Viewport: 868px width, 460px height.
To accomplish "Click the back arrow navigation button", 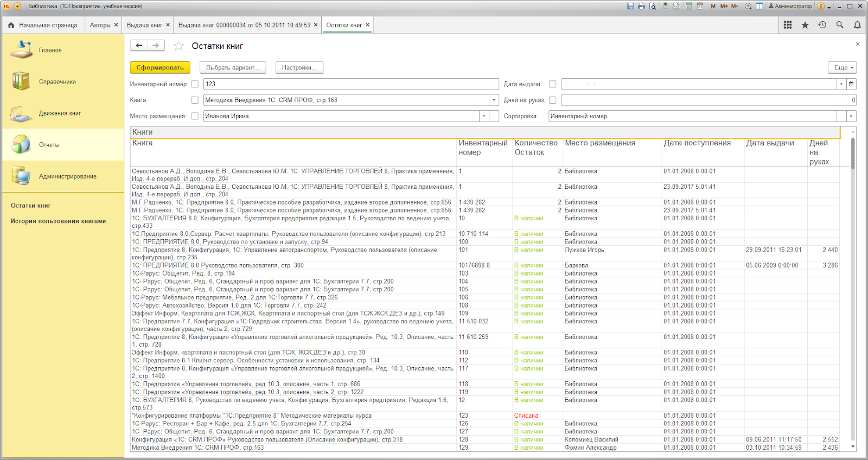I will pyautogui.click(x=139, y=46).
